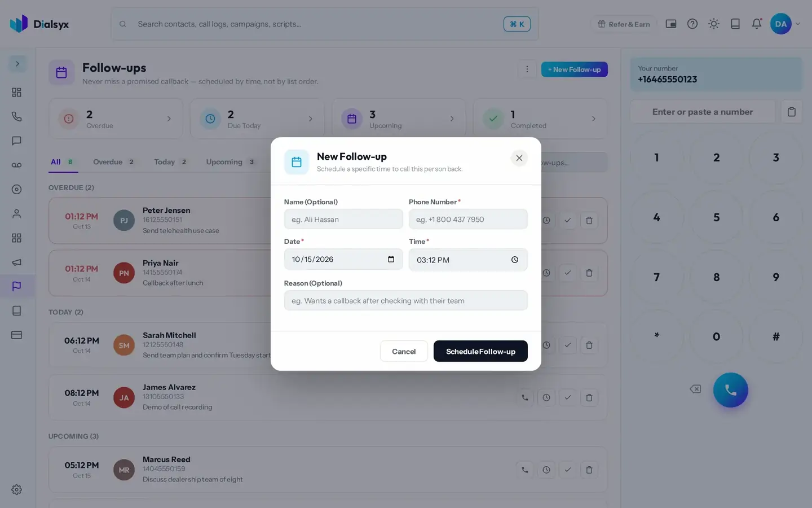The image size is (812, 508).
Task: Open the notifications bell icon
Action: [757, 24]
